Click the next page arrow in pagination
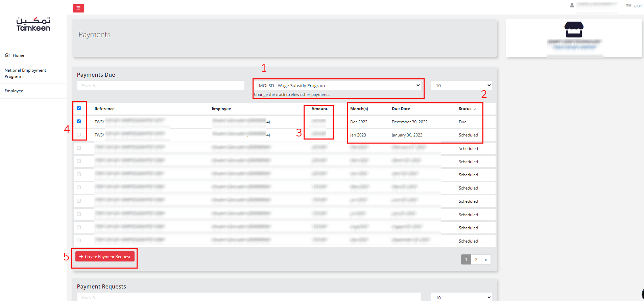The width and height of the screenshot is (644, 301). [486, 259]
